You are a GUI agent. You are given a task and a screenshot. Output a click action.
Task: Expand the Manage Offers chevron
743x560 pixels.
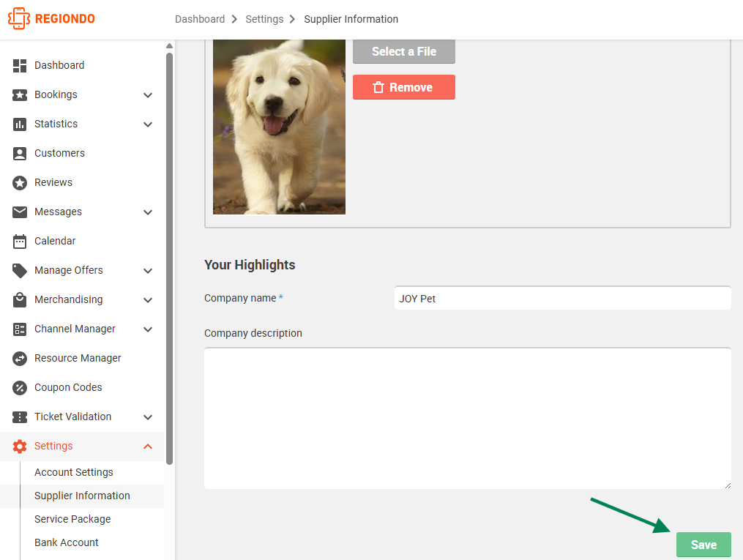tap(148, 271)
